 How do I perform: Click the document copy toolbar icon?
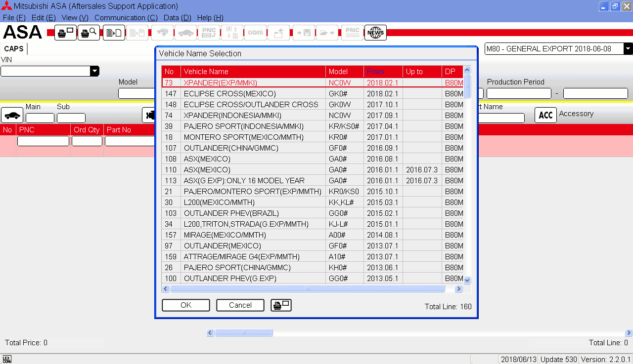pos(114,33)
